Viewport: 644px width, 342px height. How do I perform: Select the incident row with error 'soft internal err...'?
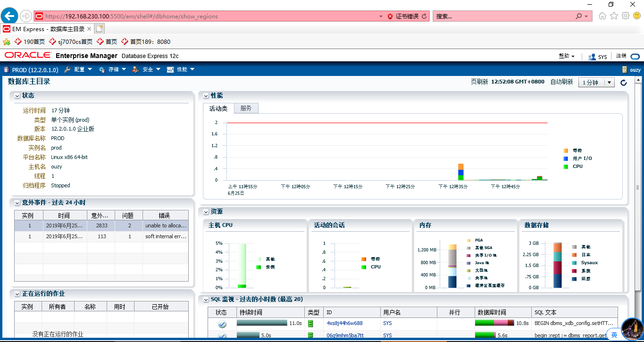[x=101, y=236]
